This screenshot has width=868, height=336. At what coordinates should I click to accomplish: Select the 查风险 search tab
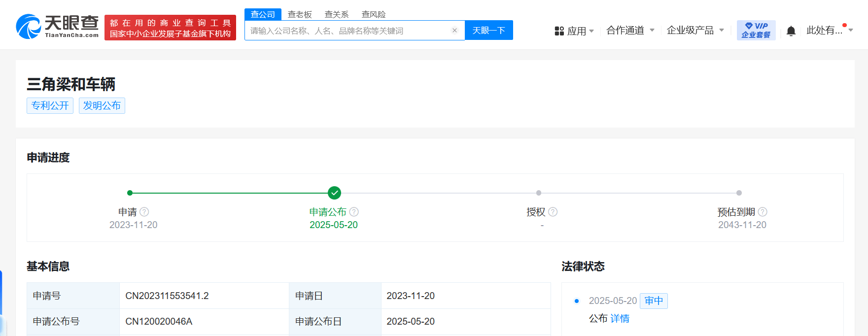point(374,14)
